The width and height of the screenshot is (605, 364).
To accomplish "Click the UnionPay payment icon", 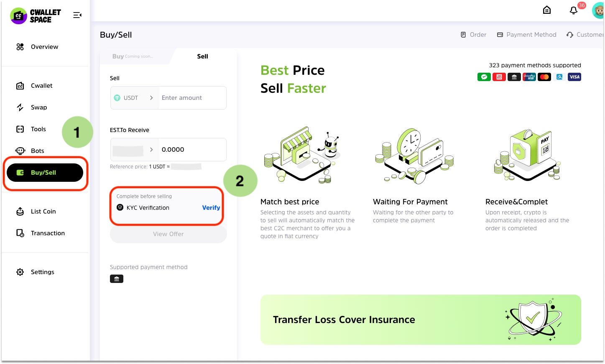I will click(529, 77).
